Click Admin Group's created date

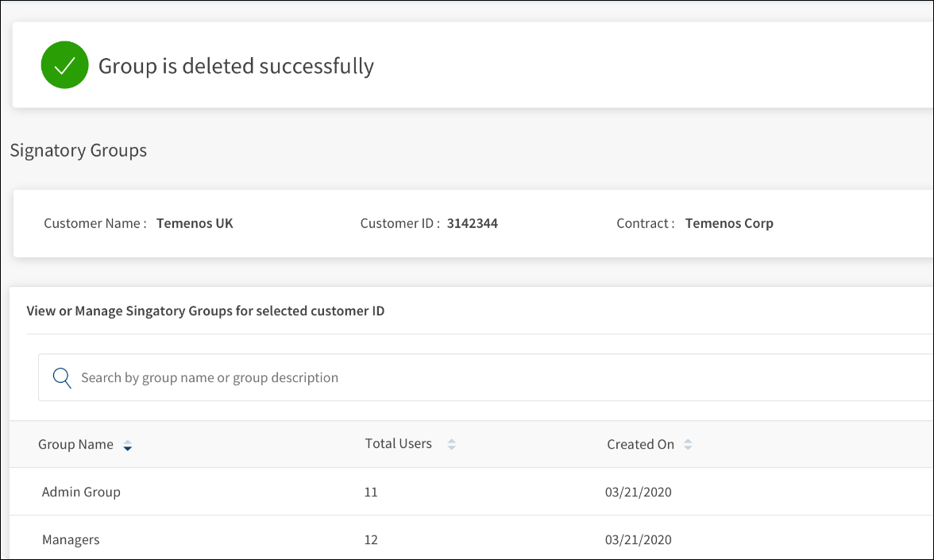639,492
